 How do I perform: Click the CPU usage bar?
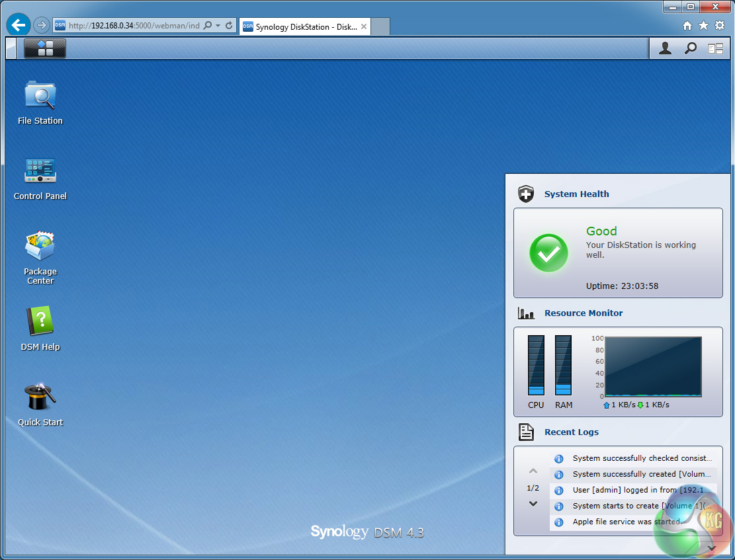coord(537,366)
